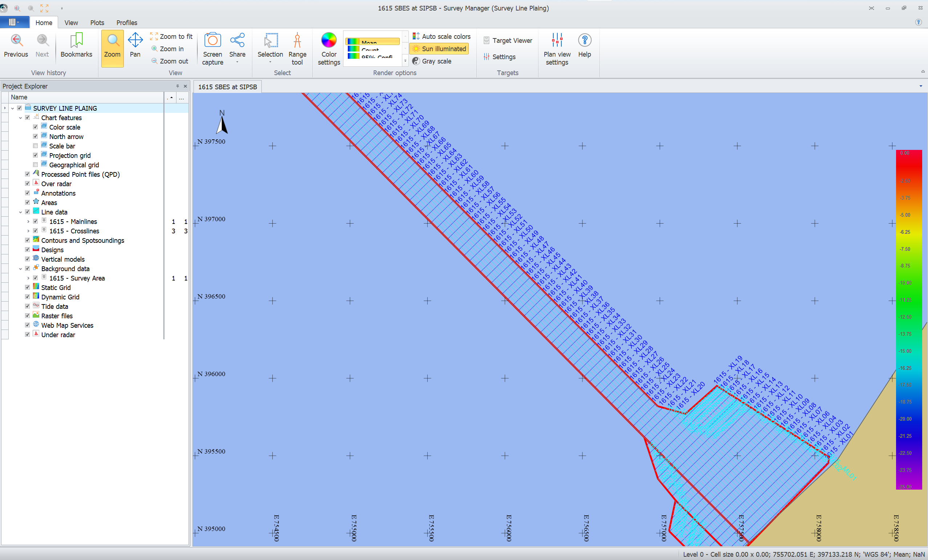Click the North arrow on the map
This screenshot has width=928, height=560.
tap(222, 122)
